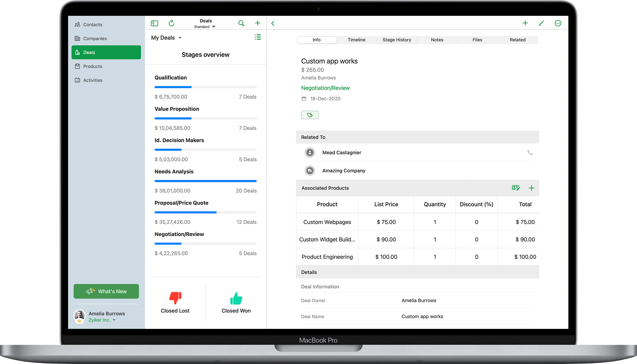The height and width of the screenshot is (364, 637).
Task: Expand the My Deals filter dropdown
Action: pos(166,38)
